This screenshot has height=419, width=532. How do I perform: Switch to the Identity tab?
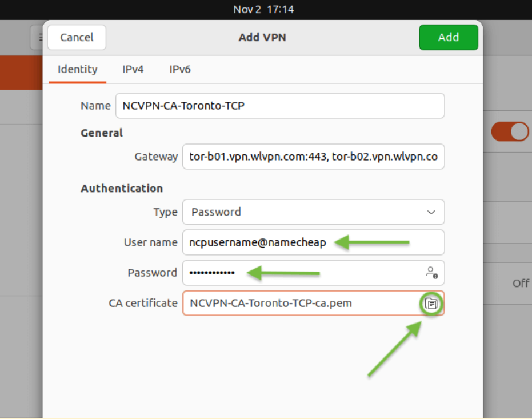(x=77, y=69)
